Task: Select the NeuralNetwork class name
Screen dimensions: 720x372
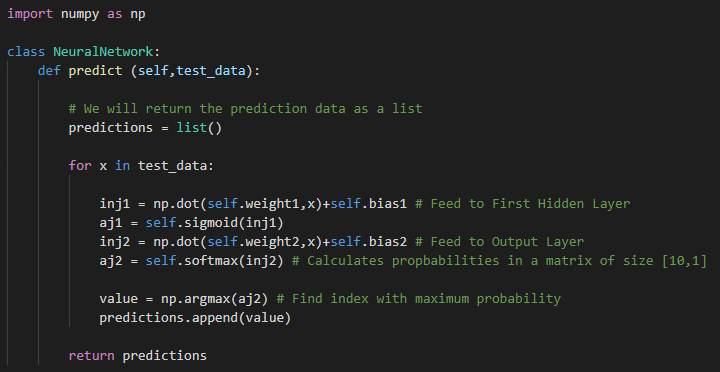Action: (103, 51)
